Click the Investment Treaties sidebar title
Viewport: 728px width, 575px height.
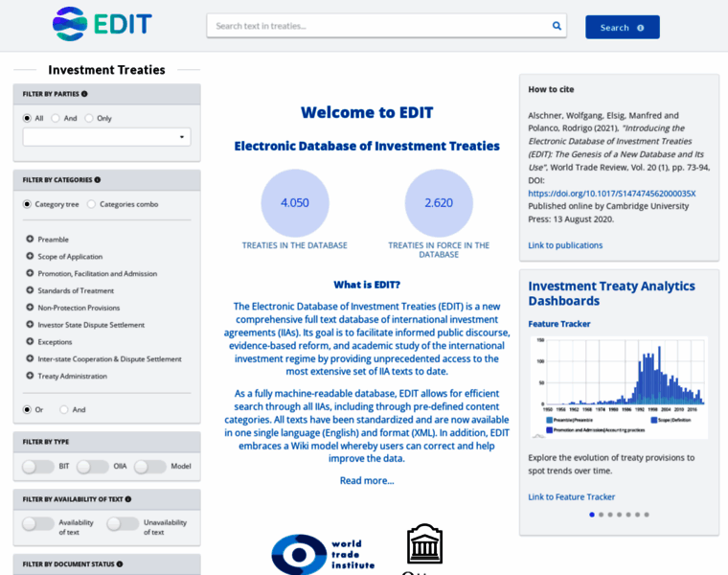pyautogui.click(x=106, y=70)
